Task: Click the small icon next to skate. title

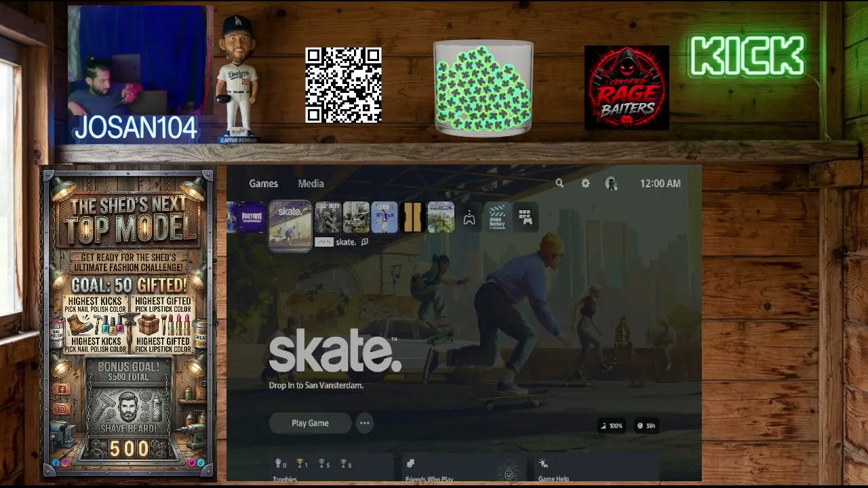Action: pos(365,242)
